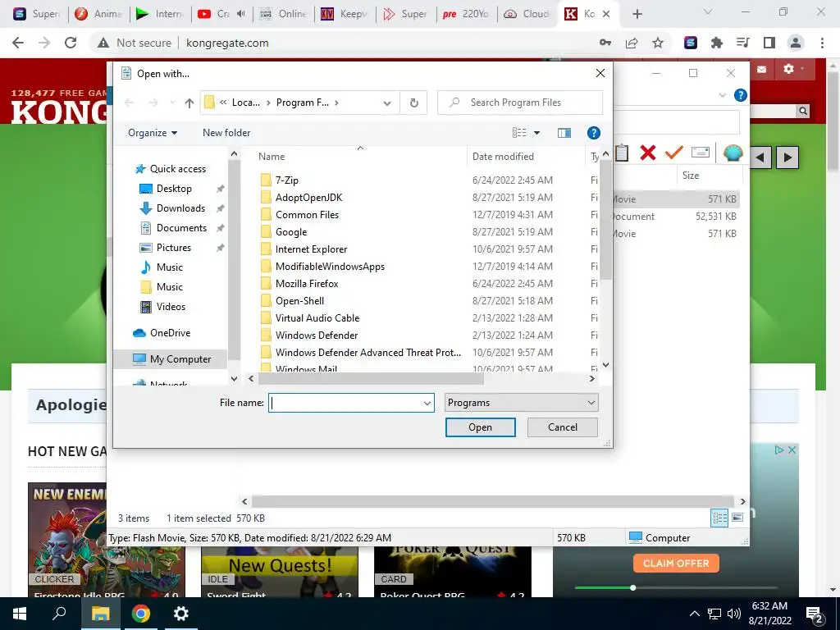The width and height of the screenshot is (840, 630).
Task: Open the recent locations dropdown arrow
Action: tap(172, 103)
